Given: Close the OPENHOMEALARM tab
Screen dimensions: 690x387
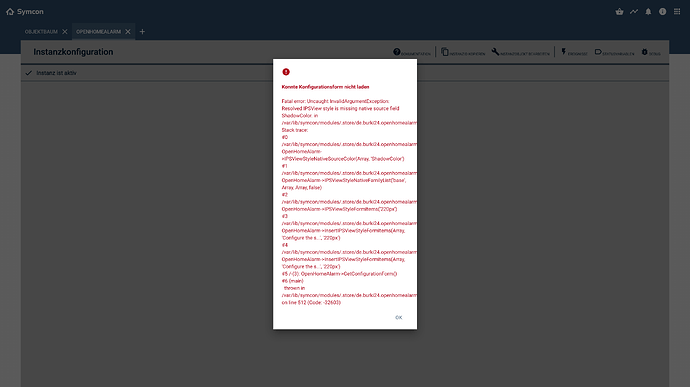Looking at the screenshot, I should click(x=128, y=32).
